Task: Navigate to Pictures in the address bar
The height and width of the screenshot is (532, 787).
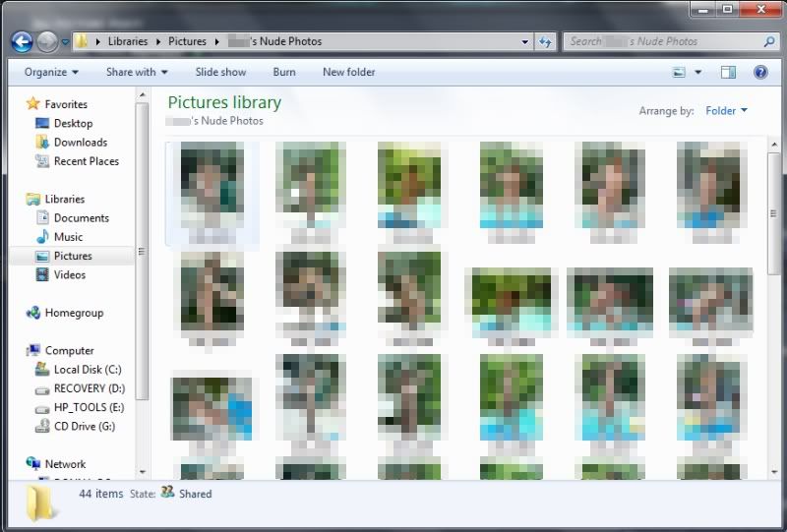Action: click(x=187, y=41)
